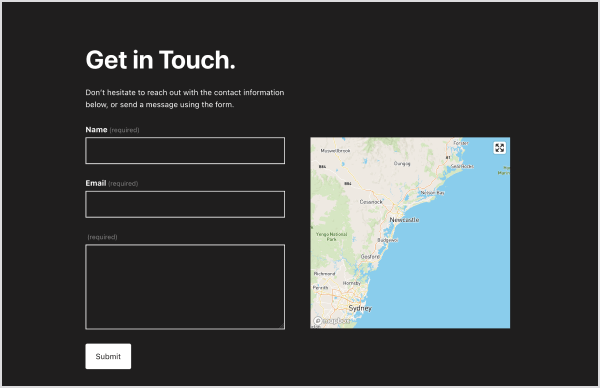The width and height of the screenshot is (600, 388).
Task: Click the Penrith label on the map
Action: click(320, 287)
